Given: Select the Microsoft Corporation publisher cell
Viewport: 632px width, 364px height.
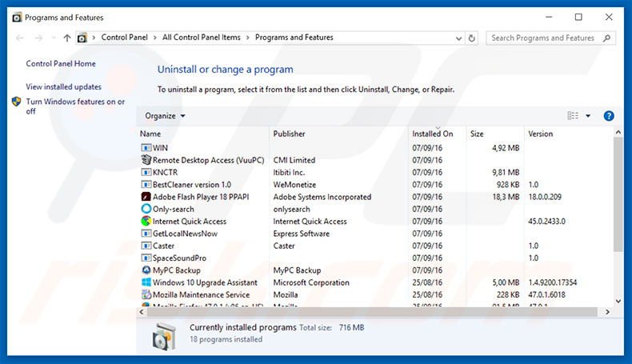Looking at the screenshot, I should click(311, 282).
